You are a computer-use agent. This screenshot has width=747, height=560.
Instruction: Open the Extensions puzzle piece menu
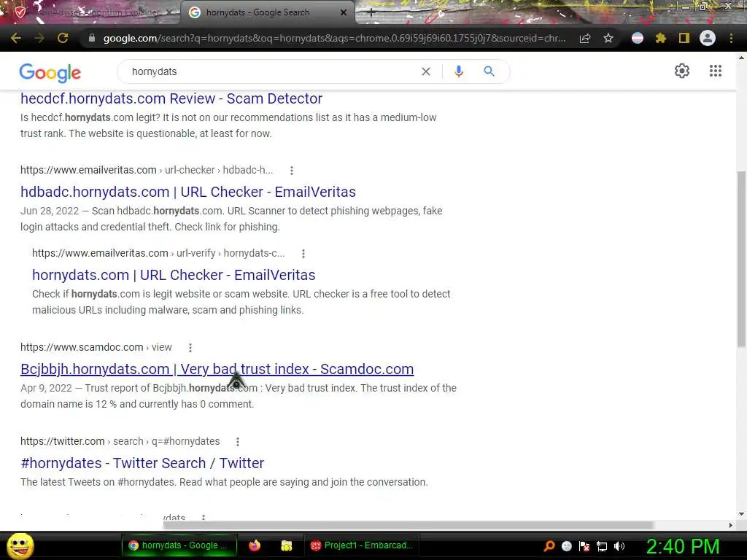click(x=661, y=38)
